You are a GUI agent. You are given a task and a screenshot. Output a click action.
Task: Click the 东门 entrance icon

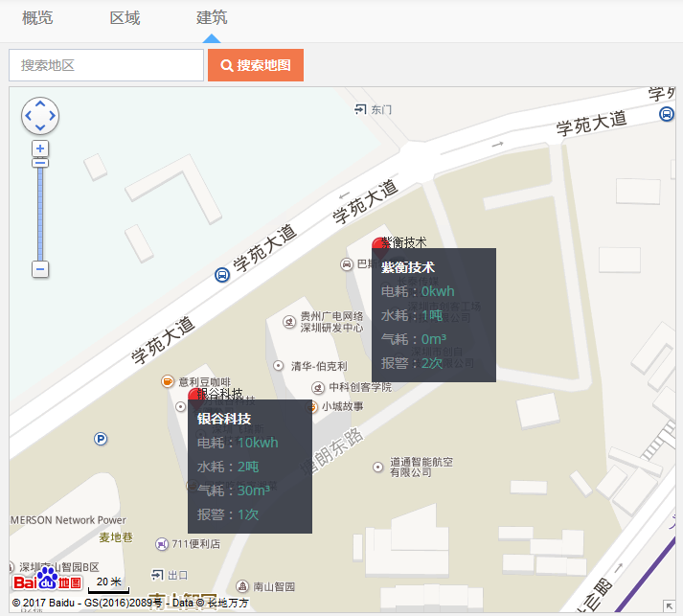pos(360,109)
